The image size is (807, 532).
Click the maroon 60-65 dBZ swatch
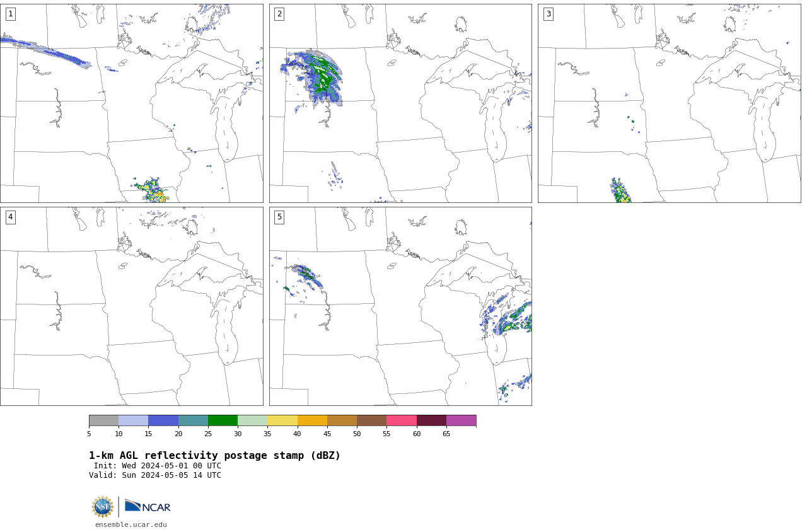tap(431, 420)
